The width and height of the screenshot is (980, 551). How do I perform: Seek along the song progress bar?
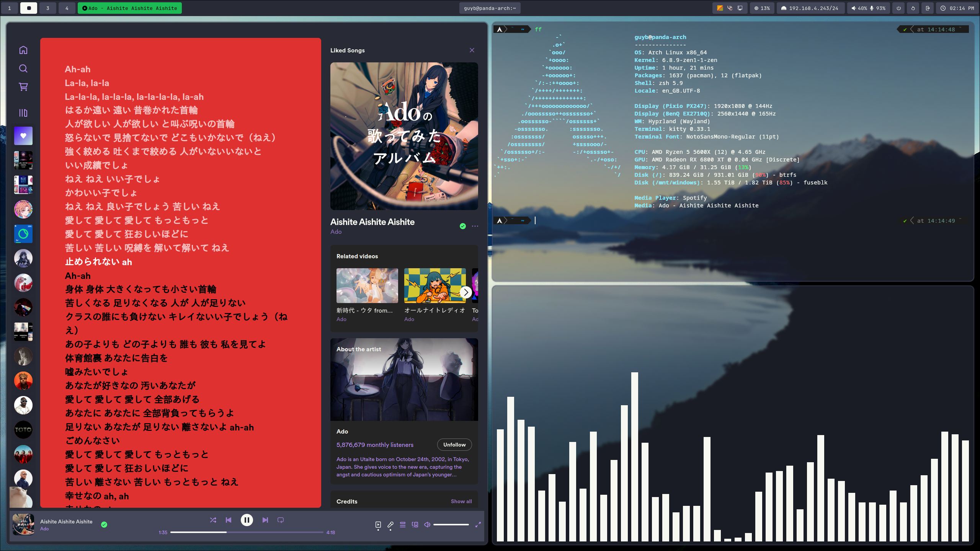(247, 532)
